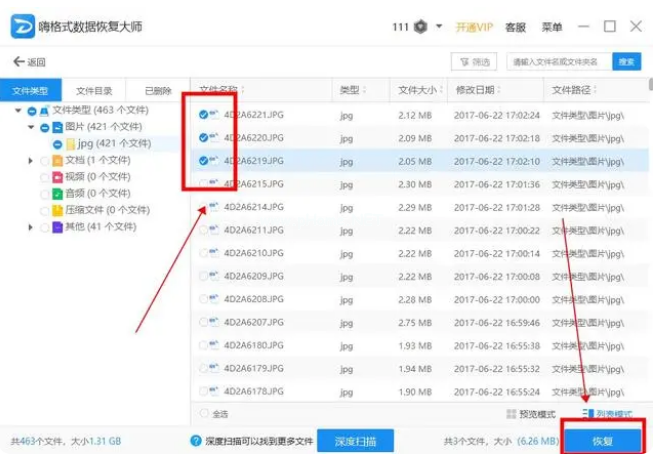Viewport: 653px width, 458px height.
Task: Click the file name search input box
Action: coord(557,62)
